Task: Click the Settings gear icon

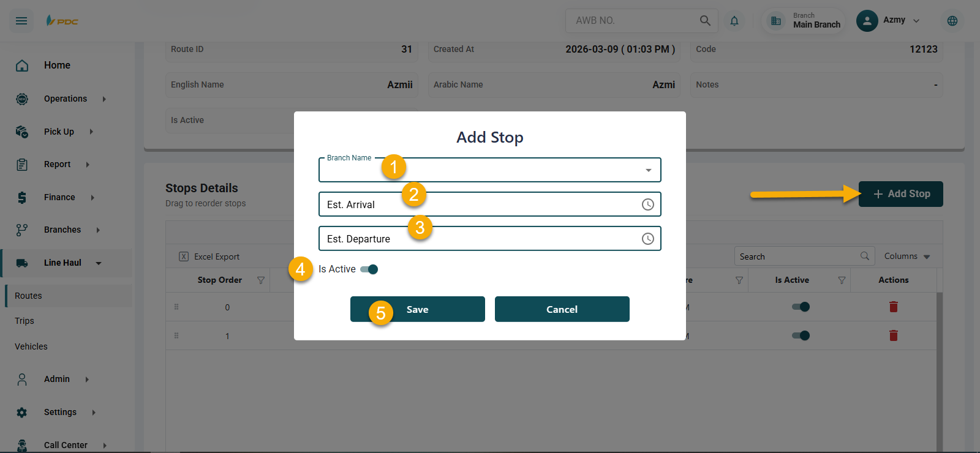Action: pyautogui.click(x=22, y=413)
